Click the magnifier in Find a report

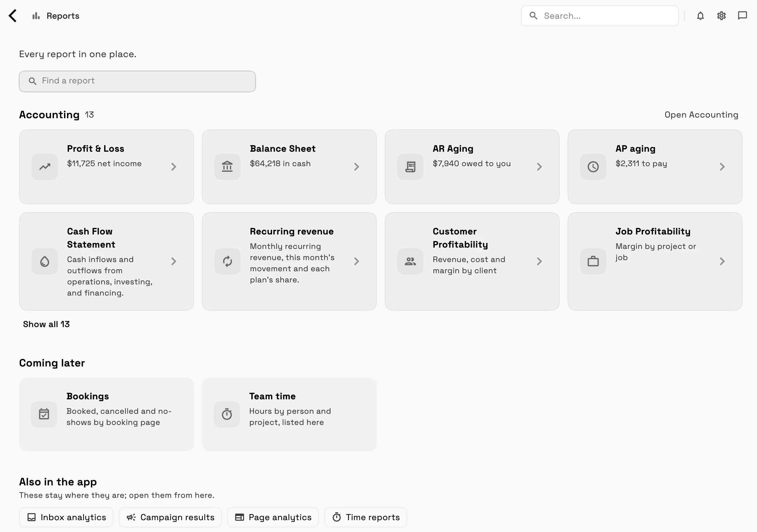click(x=32, y=81)
